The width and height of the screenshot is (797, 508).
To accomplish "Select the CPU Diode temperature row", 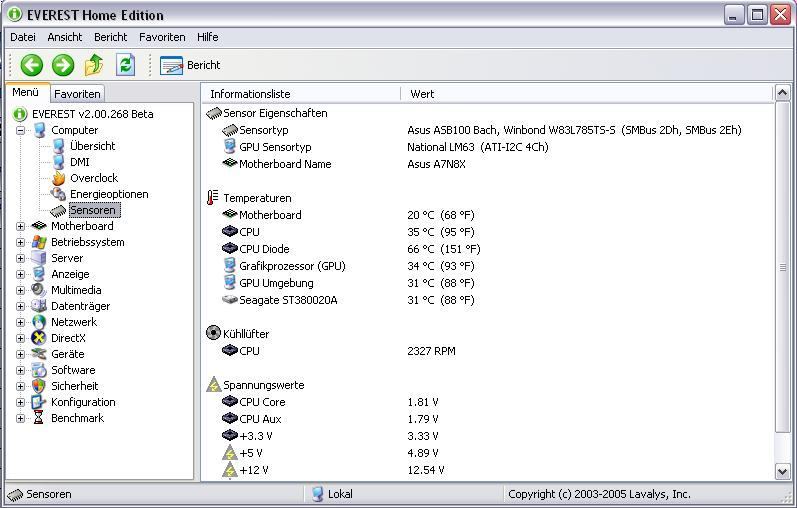I will 488,249.
